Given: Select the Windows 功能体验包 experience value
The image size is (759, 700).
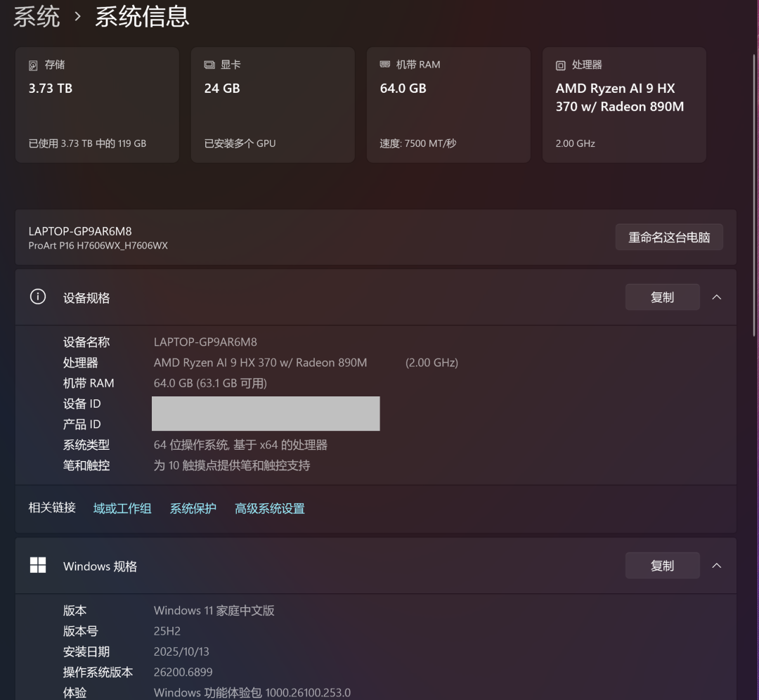Looking at the screenshot, I should coord(252,693).
